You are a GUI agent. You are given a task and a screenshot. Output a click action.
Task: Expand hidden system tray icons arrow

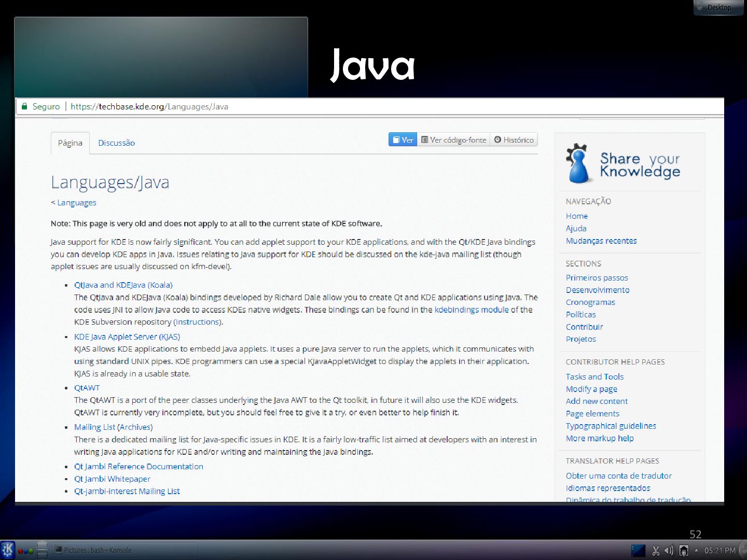(696, 550)
